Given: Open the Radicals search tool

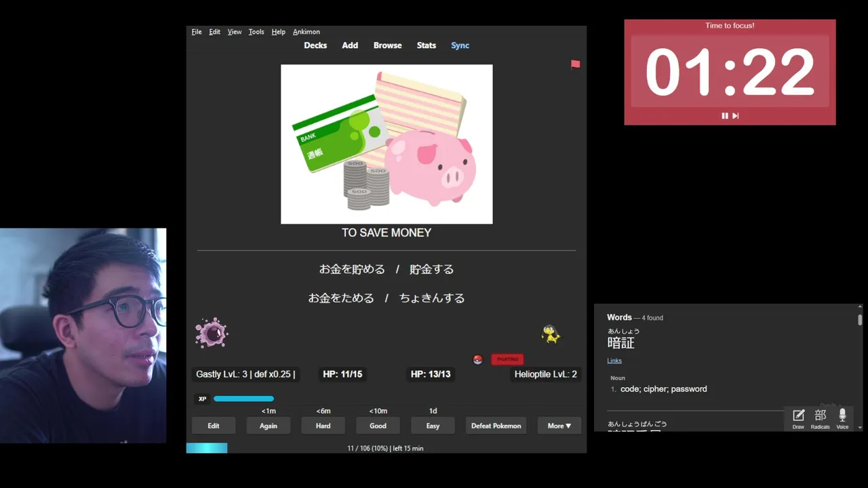Looking at the screenshot, I should (821, 419).
